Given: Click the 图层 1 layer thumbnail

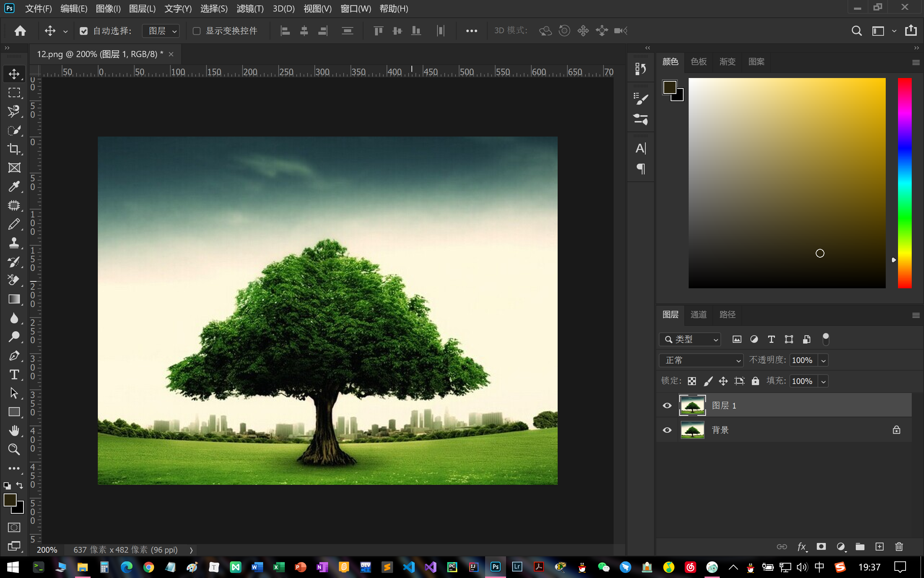Looking at the screenshot, I should [692, 405].
